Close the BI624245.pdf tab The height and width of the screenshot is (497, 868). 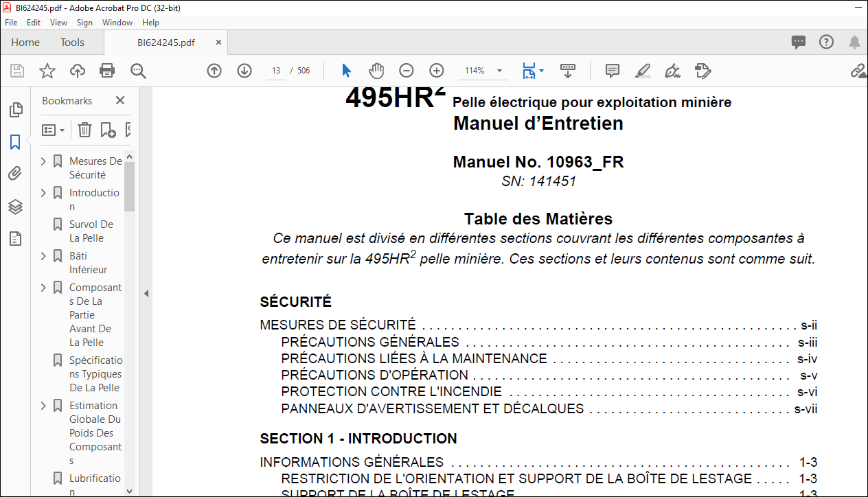(218, 43)
